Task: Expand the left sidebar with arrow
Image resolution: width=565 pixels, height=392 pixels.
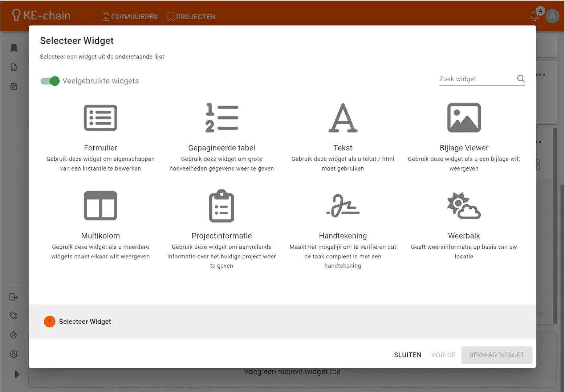Action: (x=17, y=374)
